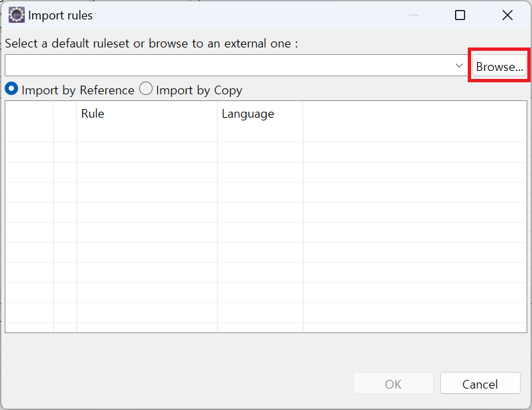This screenshot has width=532, height=410.
Task: Expand the default ruleset dropdown arrow
Action: [458, 66]
